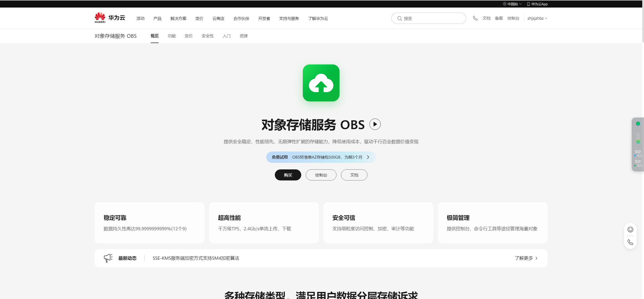Open the 产品 menu
The width and height of the screenshot is (644, 299).
[157, 18]
